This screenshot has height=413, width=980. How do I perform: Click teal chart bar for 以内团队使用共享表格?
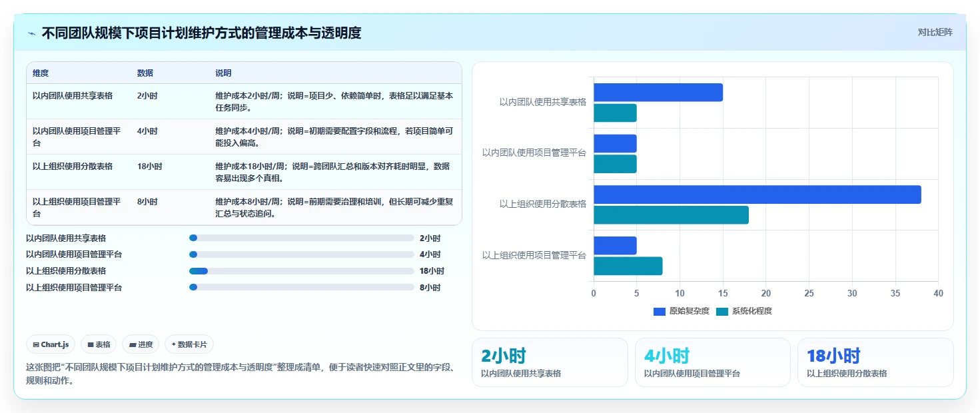[615, 113]
